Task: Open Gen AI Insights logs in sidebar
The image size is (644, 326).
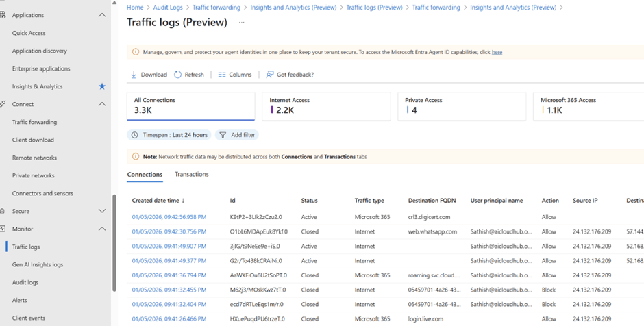Action: click(x=38, y=265)
